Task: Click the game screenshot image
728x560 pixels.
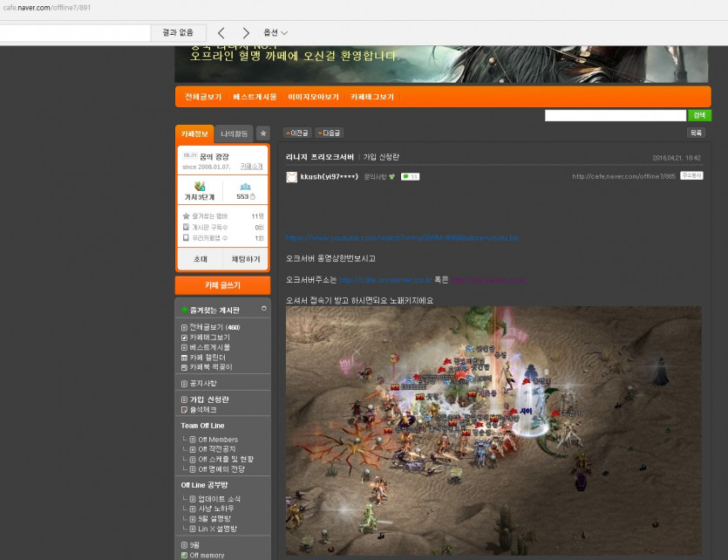Action: click(493, 427)
